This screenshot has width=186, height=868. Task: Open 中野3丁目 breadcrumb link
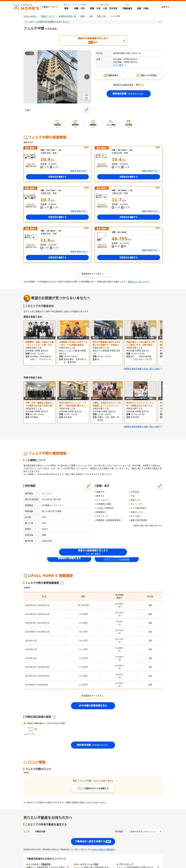coord(101,16)
